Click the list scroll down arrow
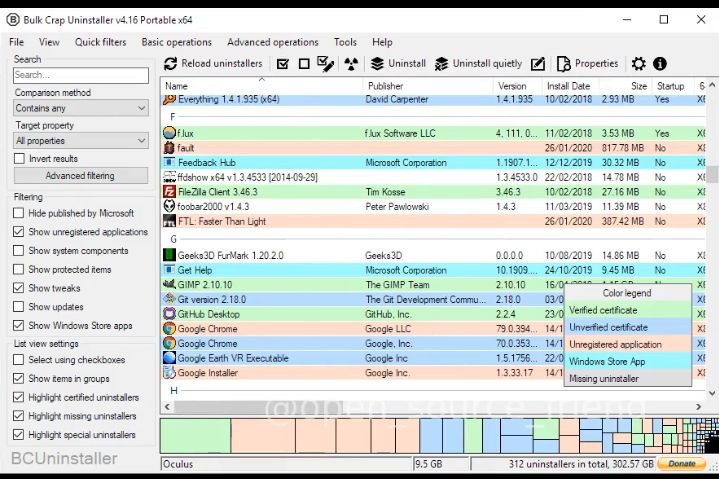This screenshot has height=479, width=719. pos(712,393)
